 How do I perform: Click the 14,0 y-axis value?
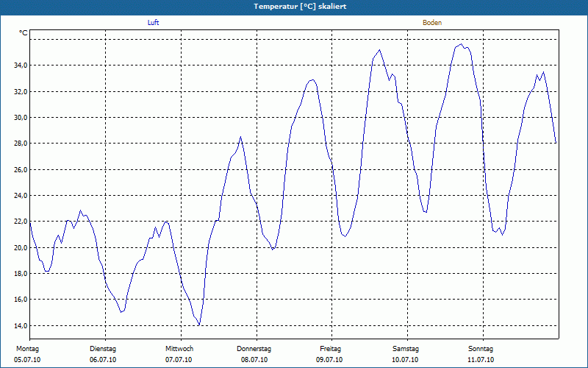[x=21, y=326]
